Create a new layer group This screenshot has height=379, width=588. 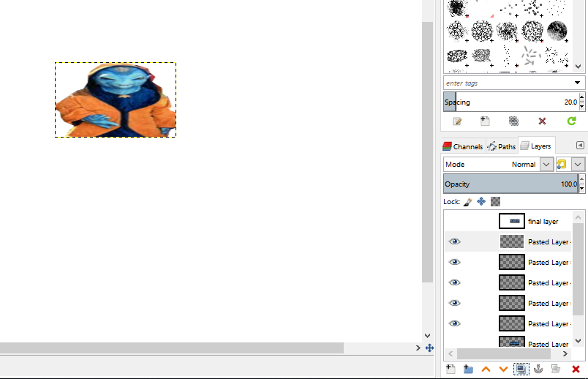[x=468, y=369]
